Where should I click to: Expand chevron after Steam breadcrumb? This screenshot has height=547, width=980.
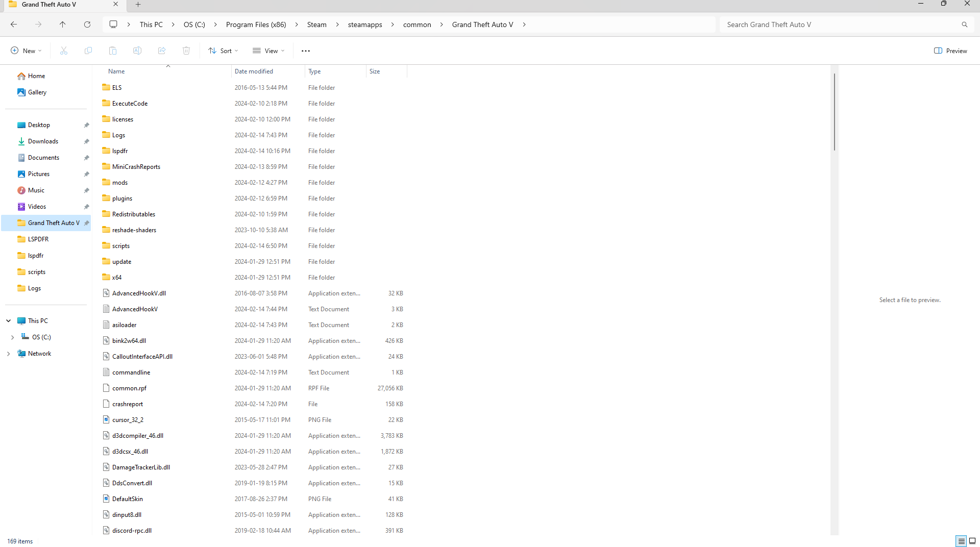[337, 24]
